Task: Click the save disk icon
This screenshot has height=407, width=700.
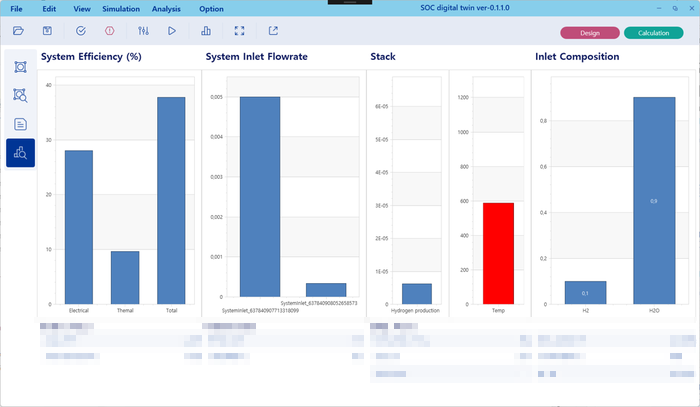Action: point(46,31)
